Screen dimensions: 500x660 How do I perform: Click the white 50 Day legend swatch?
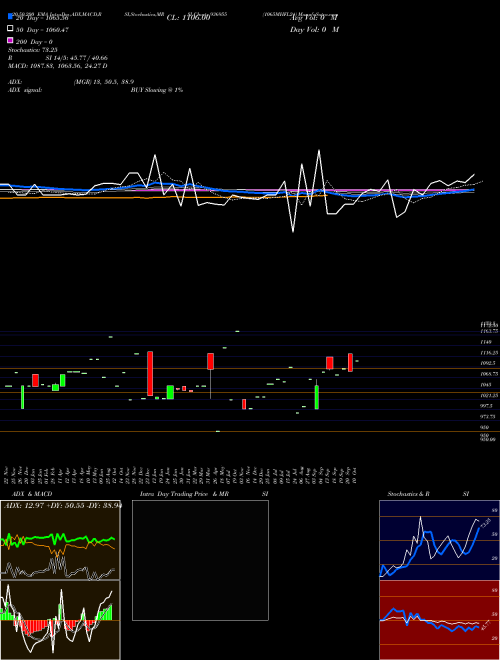point(10,28)
